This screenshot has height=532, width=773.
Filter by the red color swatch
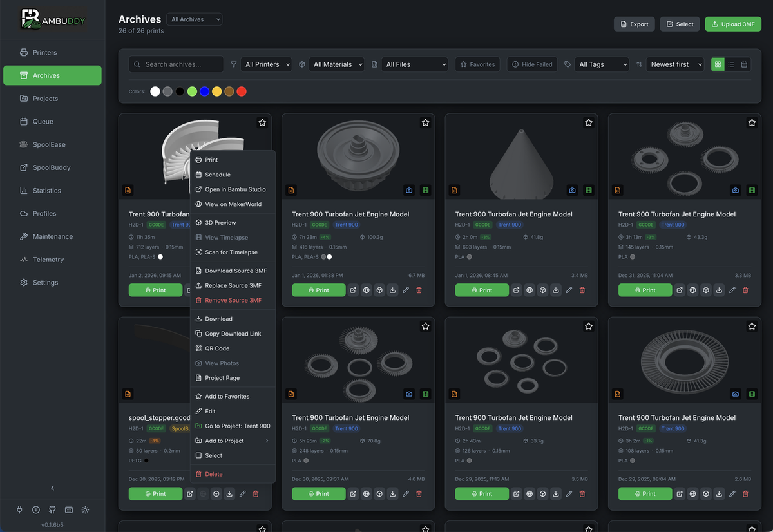(x=242, y=91)
